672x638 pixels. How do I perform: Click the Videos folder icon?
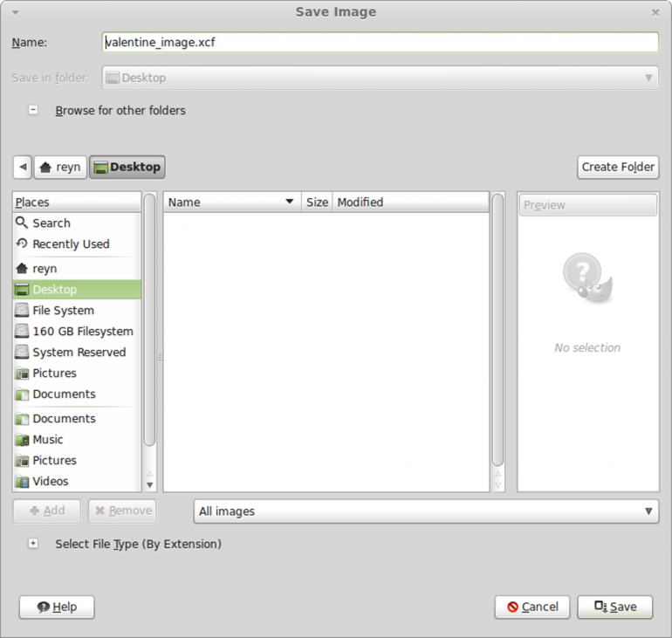point(22,482)
